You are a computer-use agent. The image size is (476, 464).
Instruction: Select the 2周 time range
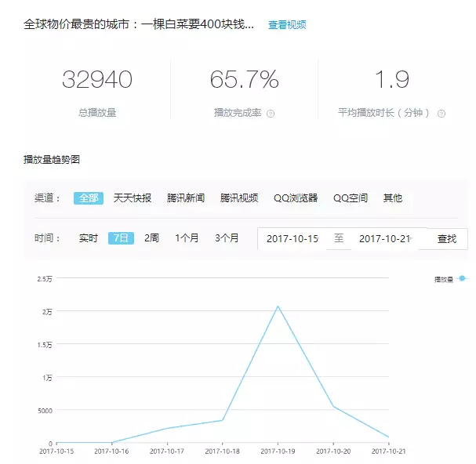tap(151, 238)
